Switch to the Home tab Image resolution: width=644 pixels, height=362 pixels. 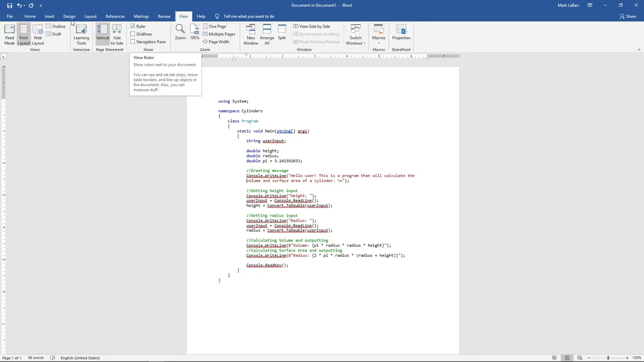click(x=30, y=16)
